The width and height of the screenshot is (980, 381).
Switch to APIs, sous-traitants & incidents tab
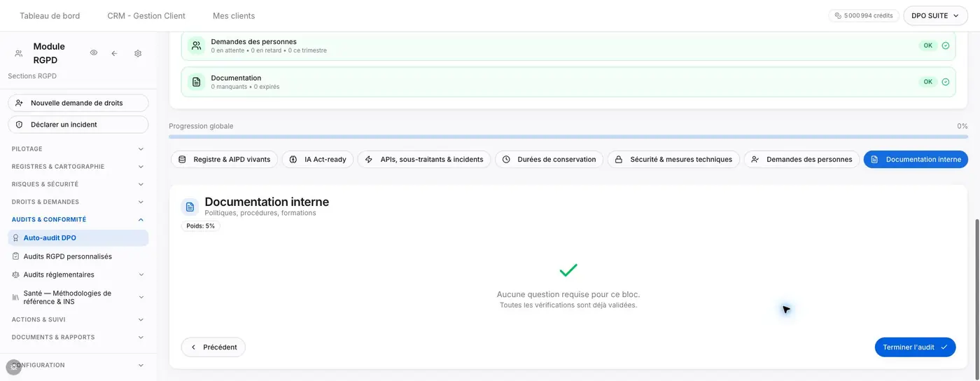point(424,160)
